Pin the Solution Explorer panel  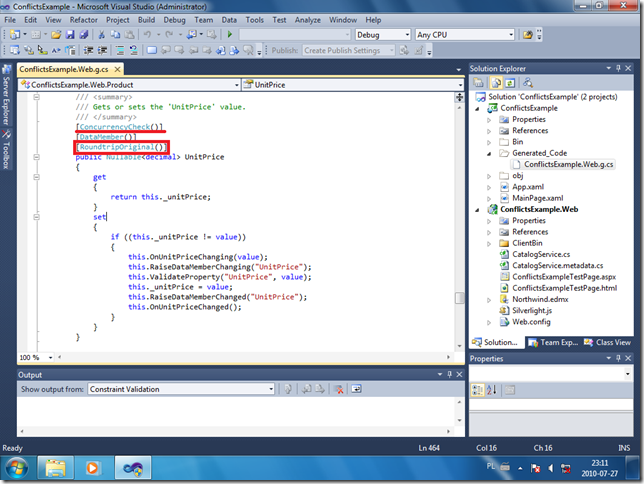click(618, 68)
